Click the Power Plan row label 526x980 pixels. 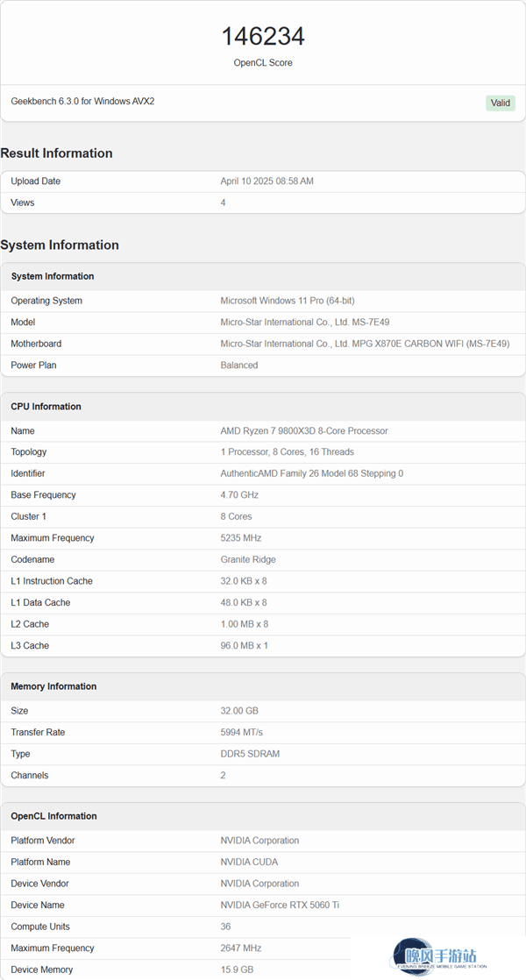pos(33,365)
